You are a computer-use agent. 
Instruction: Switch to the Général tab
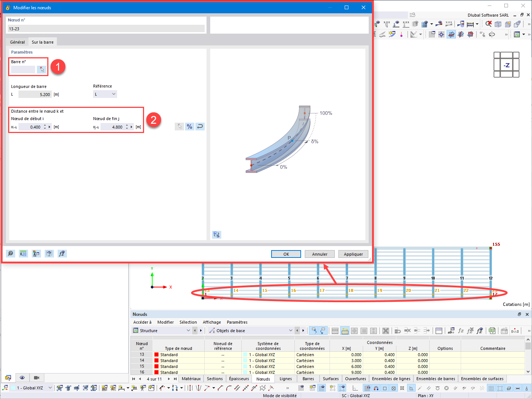(x=17, y=42)
